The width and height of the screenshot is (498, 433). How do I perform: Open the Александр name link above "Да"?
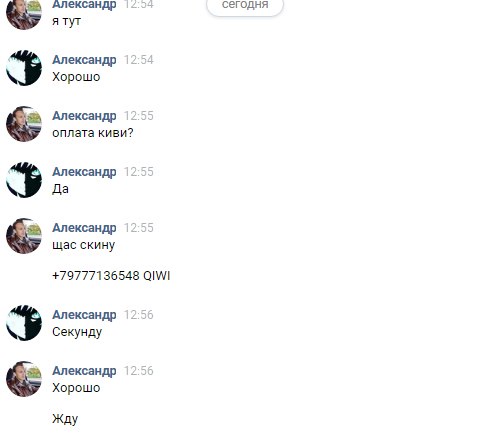pyautogui.click(x=84, y=172)
